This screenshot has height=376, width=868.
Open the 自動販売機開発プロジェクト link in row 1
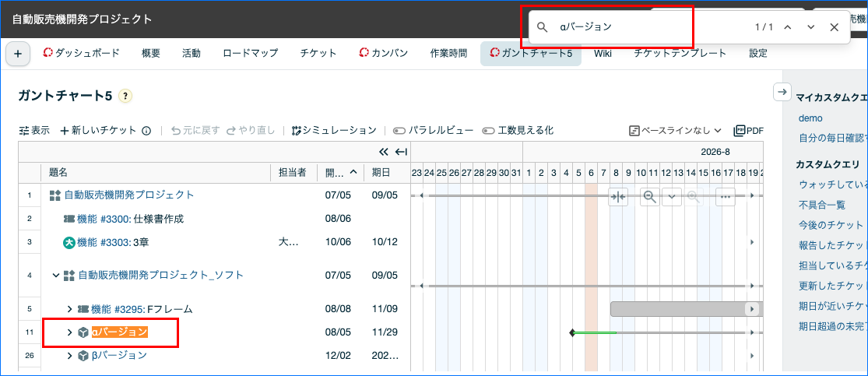click(x=129, y=195)
